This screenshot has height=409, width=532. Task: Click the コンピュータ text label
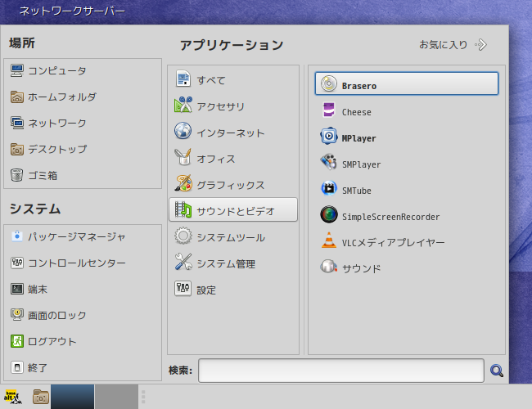click(x=57, y=71)
